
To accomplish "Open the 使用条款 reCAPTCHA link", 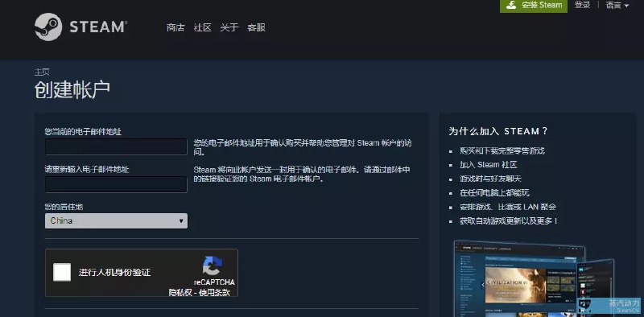I will tap(214, 292).
